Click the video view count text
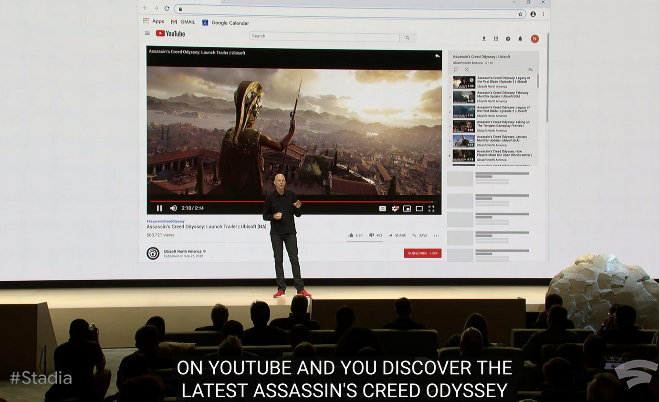 coord(160,235)
